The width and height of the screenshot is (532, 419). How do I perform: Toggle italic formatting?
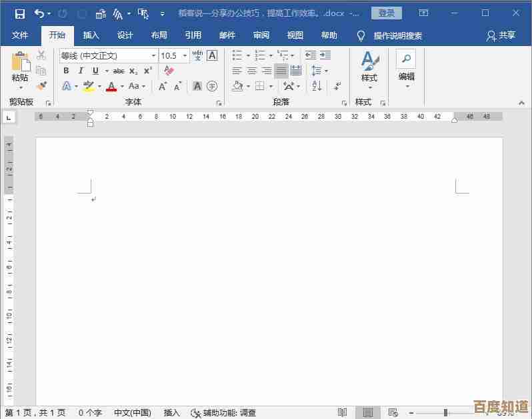coord(81,71)
